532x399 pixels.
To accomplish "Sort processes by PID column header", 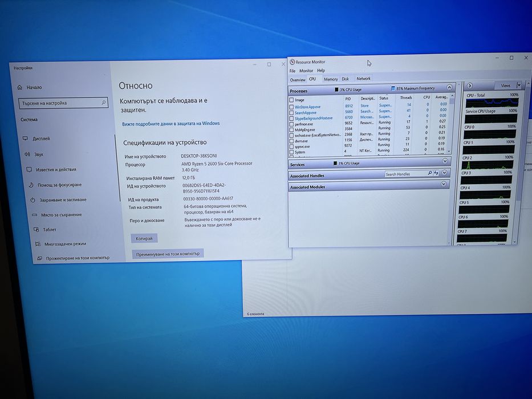I will (x=348, y=99).
